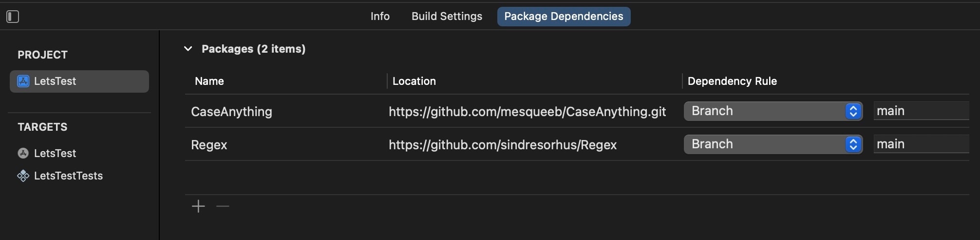The width and height of the screenshot is (980, 240).
Task: Select the Package Dependencies tab
Action: coord(564,17)
